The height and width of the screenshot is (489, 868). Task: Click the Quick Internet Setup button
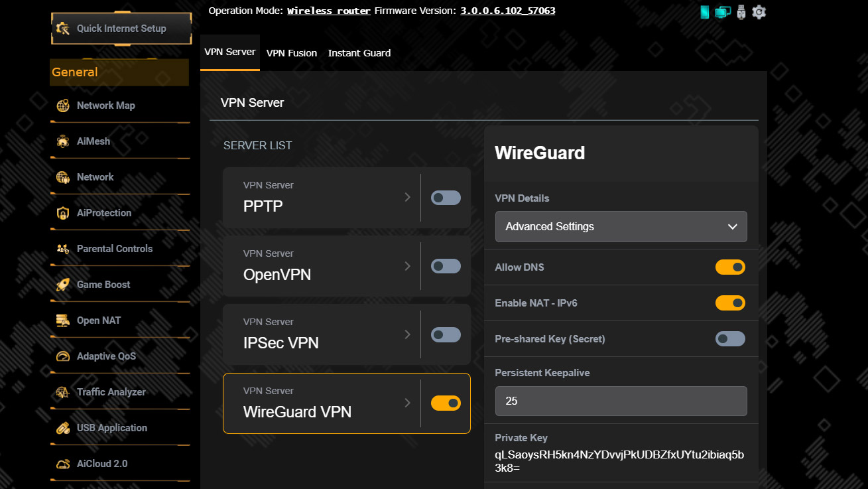coord(121,29)
